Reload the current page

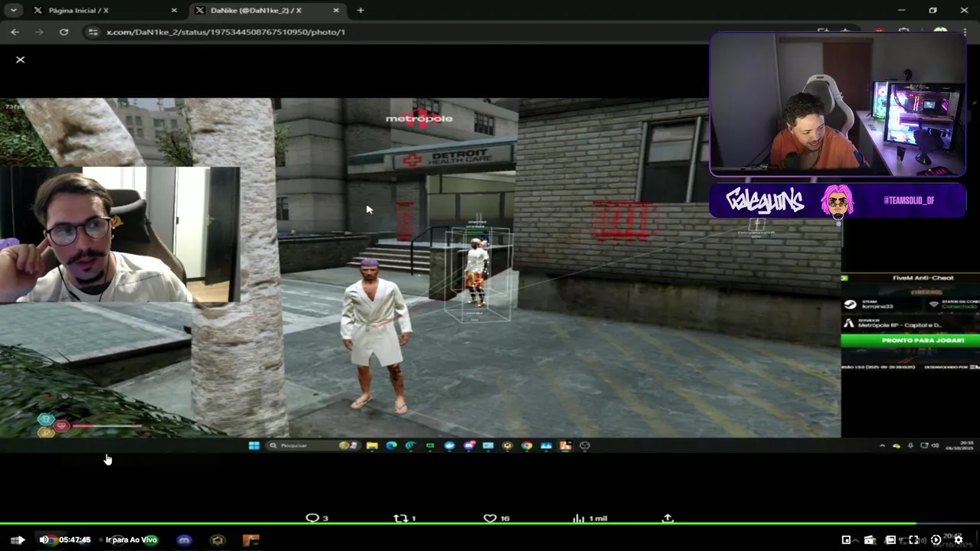64,32
